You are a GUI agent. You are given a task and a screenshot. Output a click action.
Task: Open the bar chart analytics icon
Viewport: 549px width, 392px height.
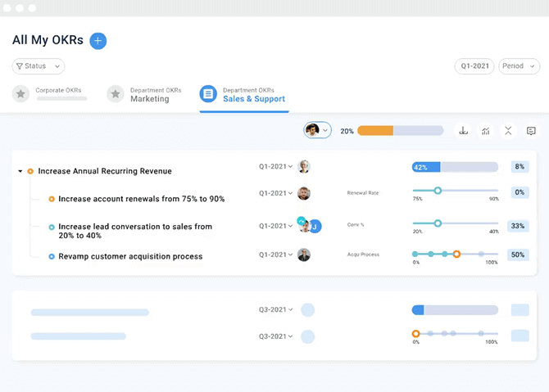pos(486,130)
